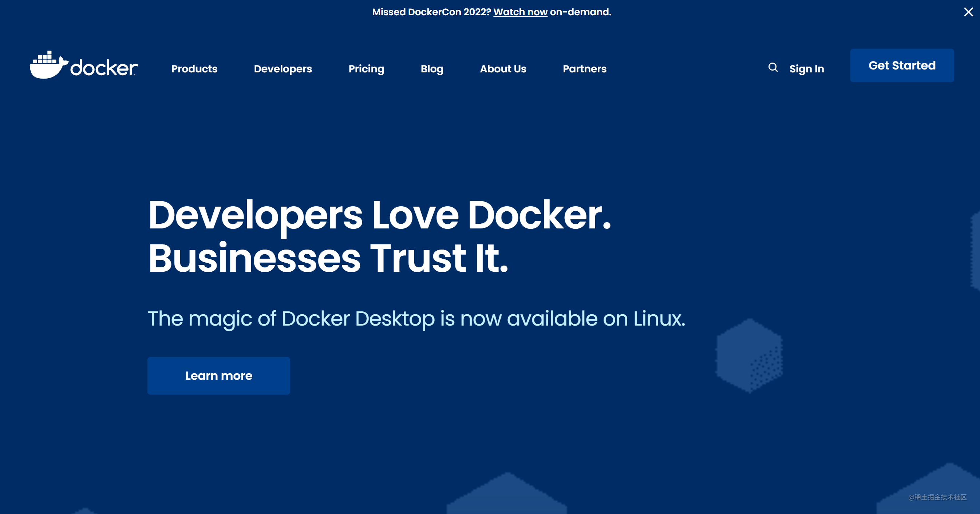The width and height of the screenshot is (980, 514).
Task: Open the Partners page
Action: 584,69
